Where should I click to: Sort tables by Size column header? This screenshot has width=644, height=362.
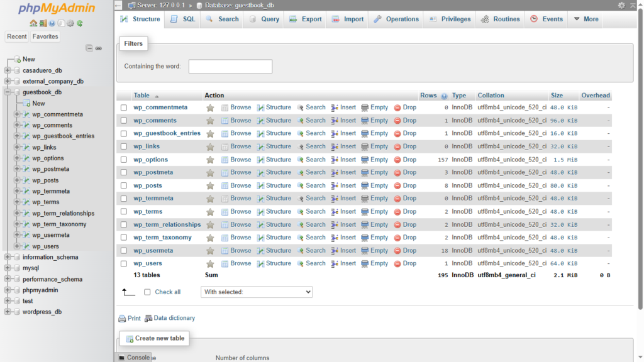pos(557,96)
